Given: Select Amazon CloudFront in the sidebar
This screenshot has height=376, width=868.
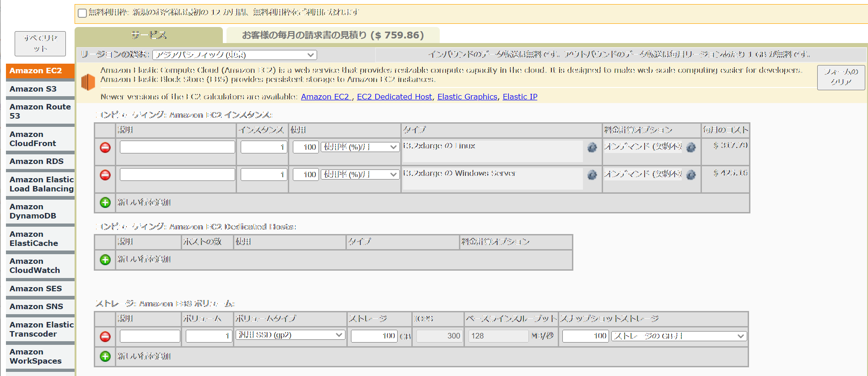Looking at the screenshot, I should (40, 139).
